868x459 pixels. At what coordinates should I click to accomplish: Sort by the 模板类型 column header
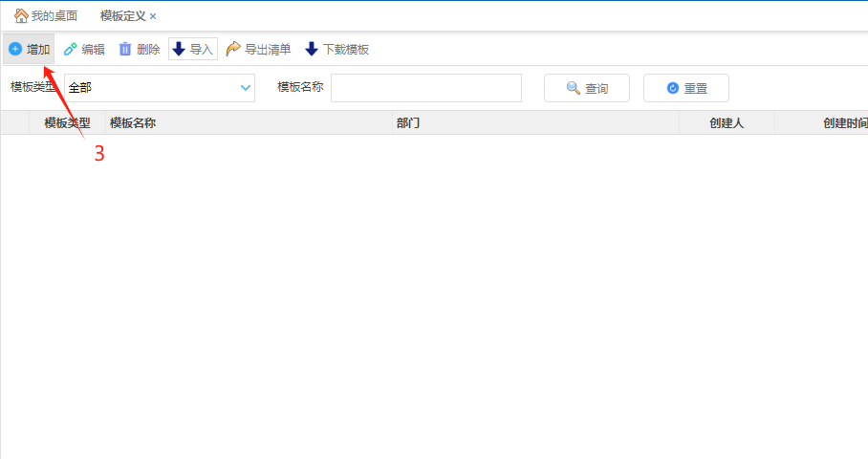[x=67, y=122]
